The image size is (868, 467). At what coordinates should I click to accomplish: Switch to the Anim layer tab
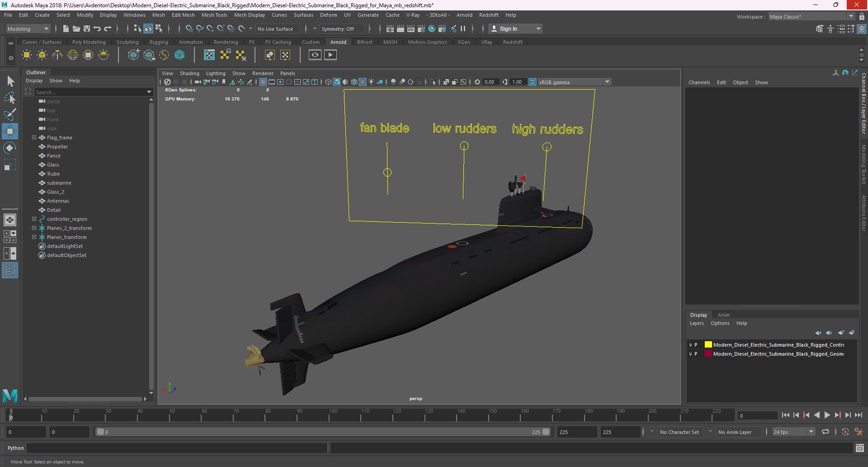[723, 315]
